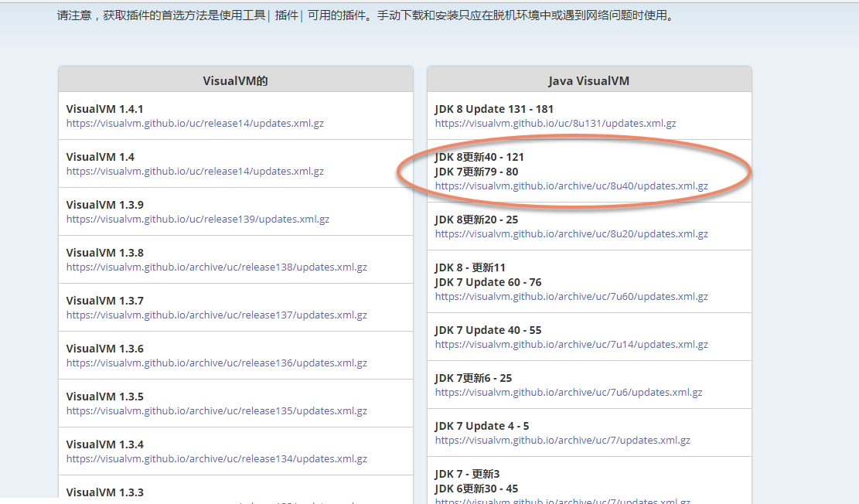This screenshot has width=859, height=504.
Task: Select the "JDK 7 Update 60 - 76" text
Action: coord(488,282)
